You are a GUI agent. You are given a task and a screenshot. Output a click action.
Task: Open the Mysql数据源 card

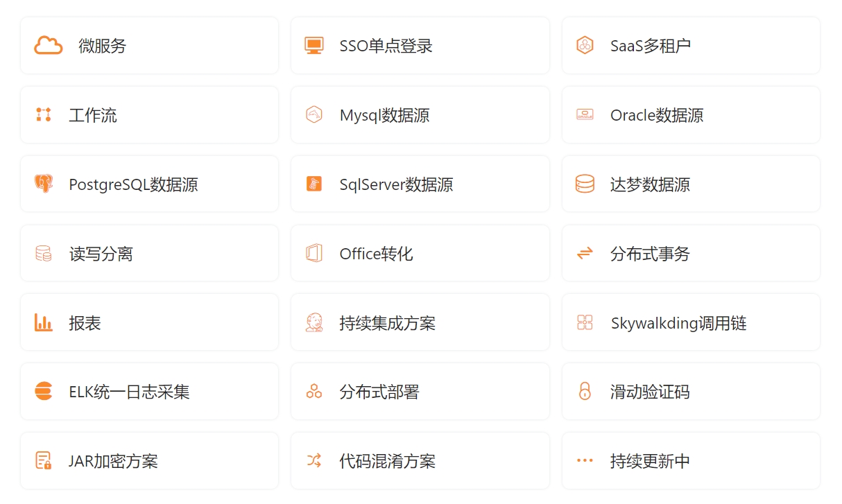point(420,115)
